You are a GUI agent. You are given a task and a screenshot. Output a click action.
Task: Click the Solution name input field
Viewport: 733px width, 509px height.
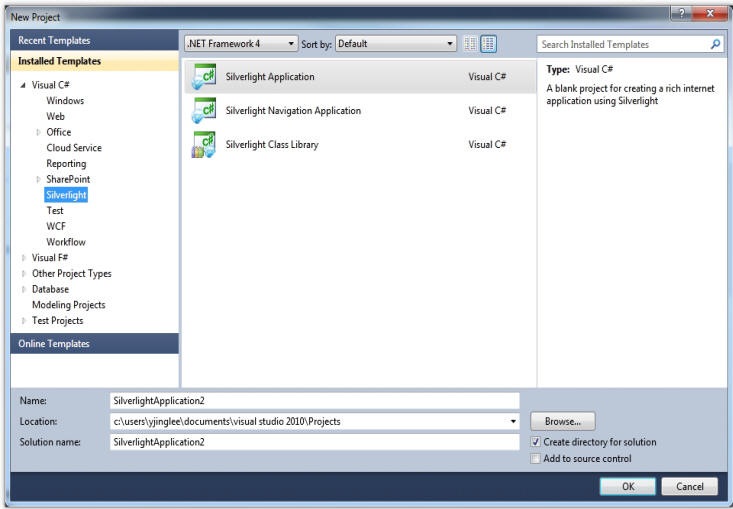(x=315, y=442)
